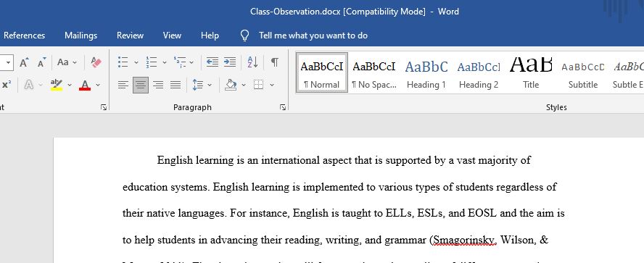
Task: Clear all formatting with the eraser icon
Action: click(96, 62)
